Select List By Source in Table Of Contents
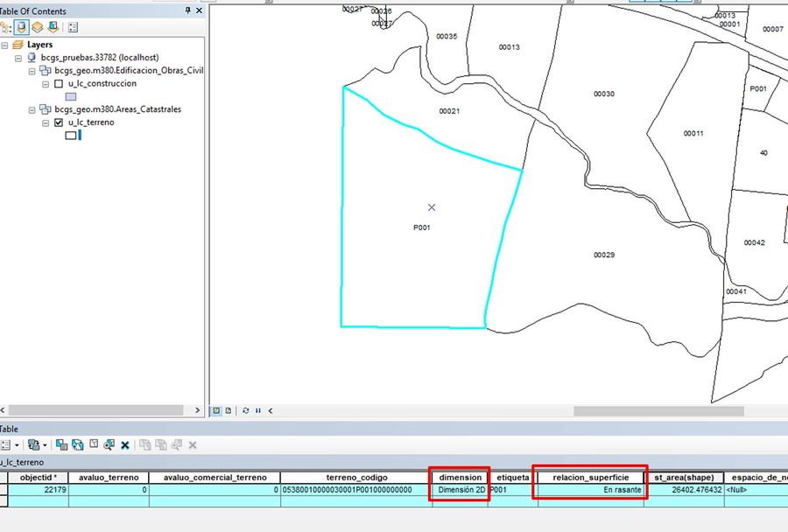 21,27
